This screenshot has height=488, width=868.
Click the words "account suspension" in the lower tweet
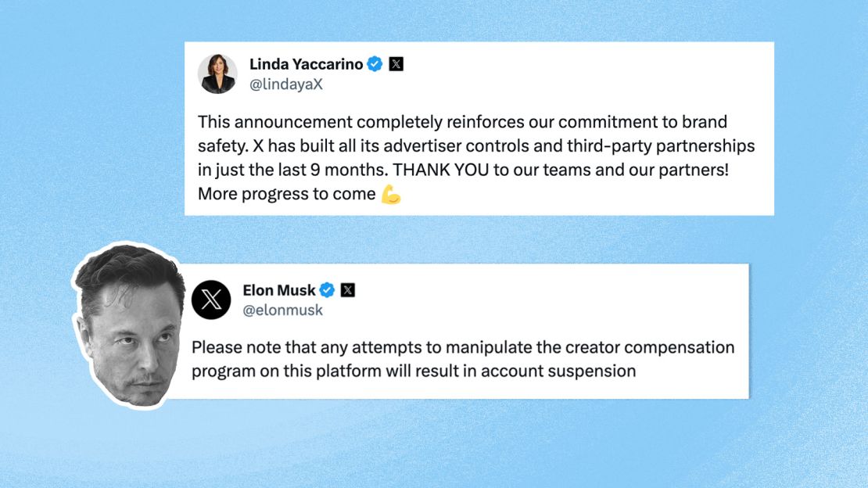558,371
